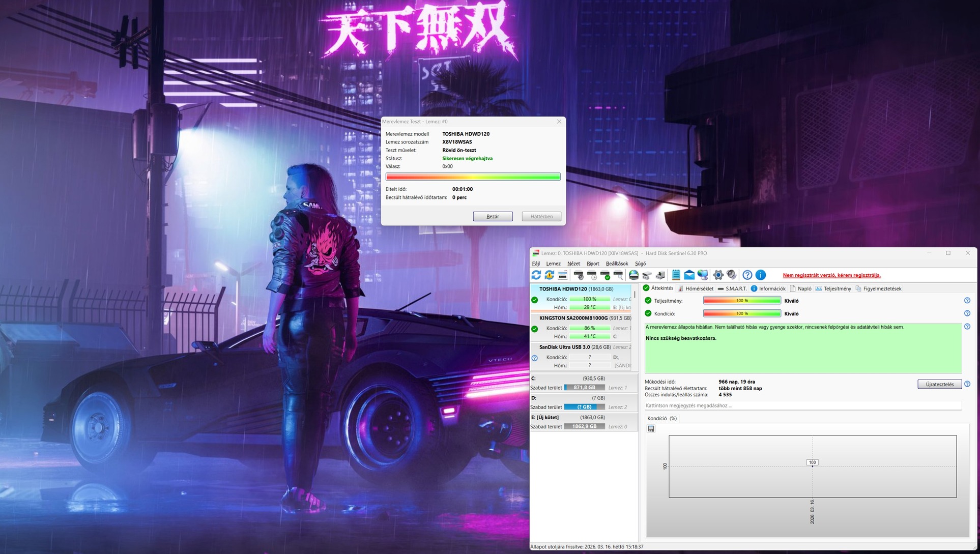Click help question mark beside Teljesítmény row

pyautogui.click(x=967, y=301)
